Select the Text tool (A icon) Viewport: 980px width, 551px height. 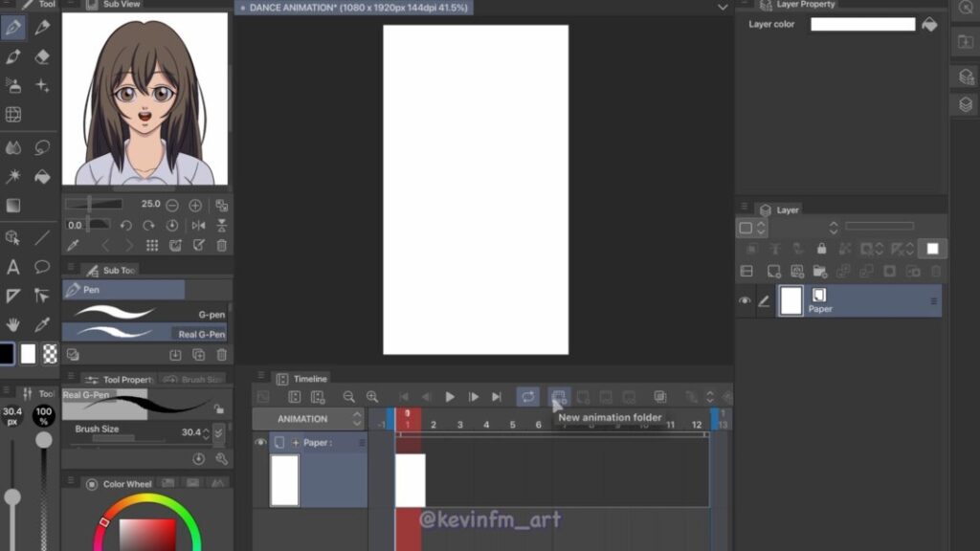tap(12, 267)
